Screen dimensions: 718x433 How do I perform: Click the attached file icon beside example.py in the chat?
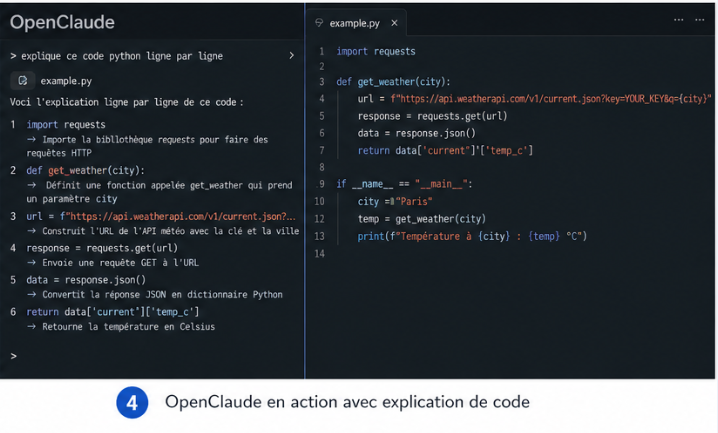(22, 81)
